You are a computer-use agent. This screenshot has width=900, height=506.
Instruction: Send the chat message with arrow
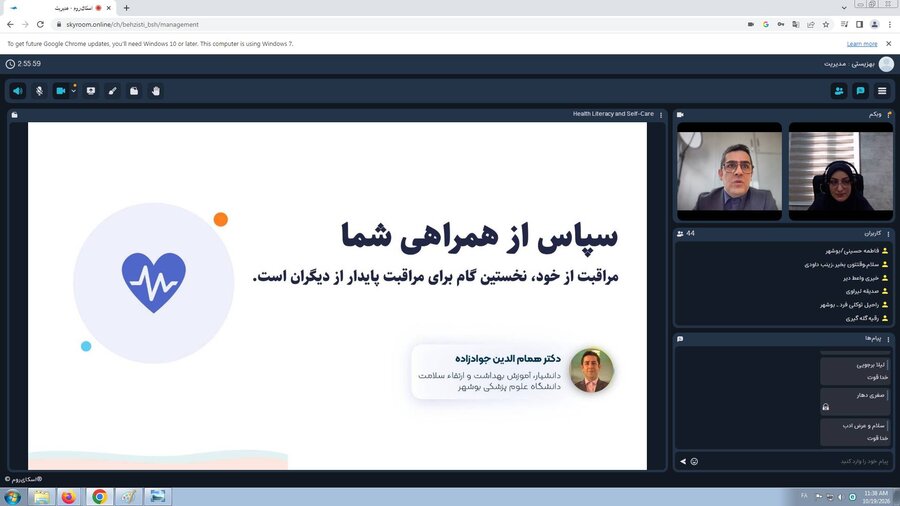(x=682, y=461)
